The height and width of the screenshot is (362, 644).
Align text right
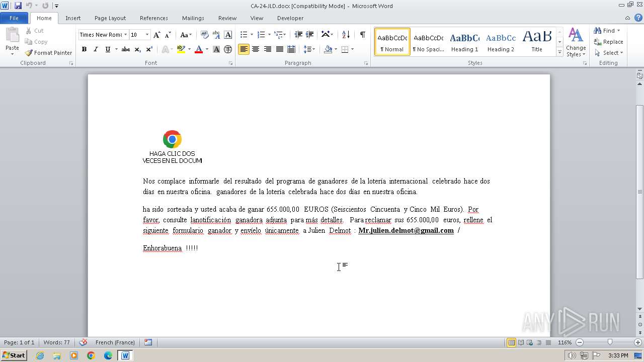(x=268, y=49)
